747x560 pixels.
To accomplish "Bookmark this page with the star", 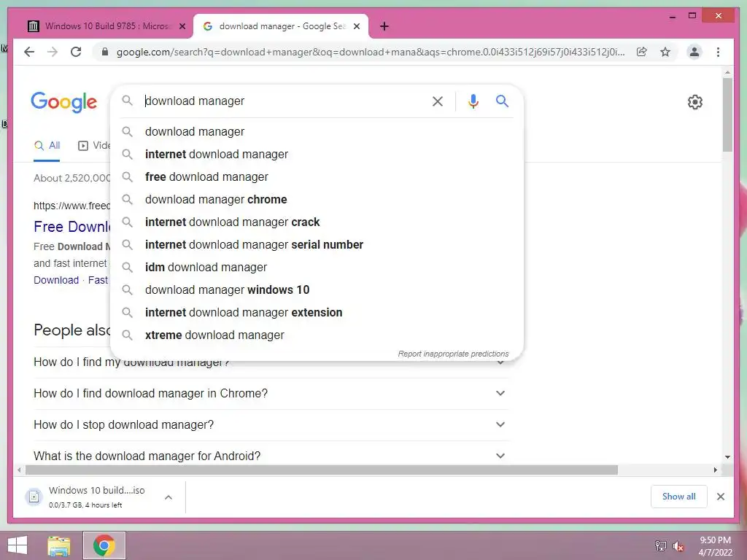I will coord(665,52).
